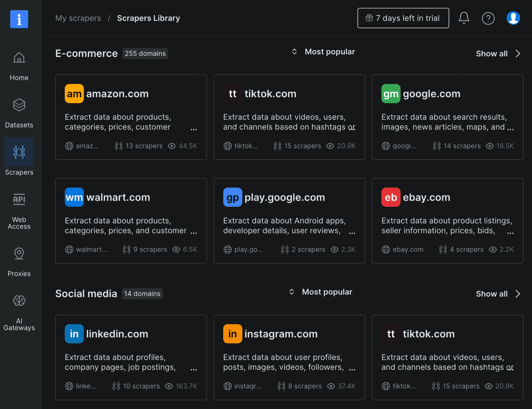This screenshot has height=409, width=532.
Task: Click the blue info logo icon
Action: (x=19, y=19)
